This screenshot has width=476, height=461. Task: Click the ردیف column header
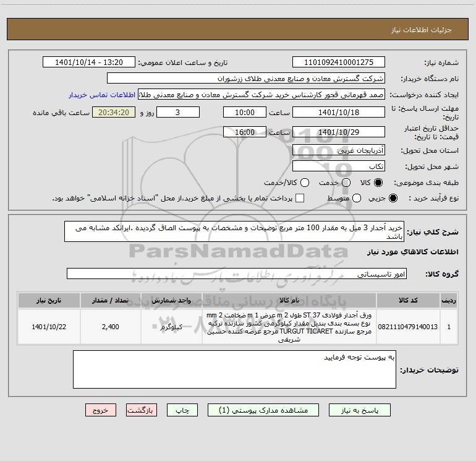coord(449,300)
